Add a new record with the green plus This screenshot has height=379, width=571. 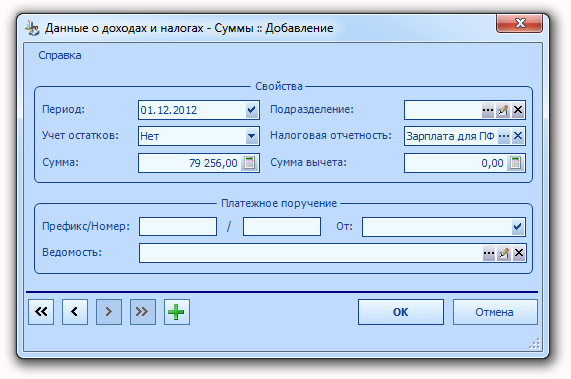click(x=177, y=312)
